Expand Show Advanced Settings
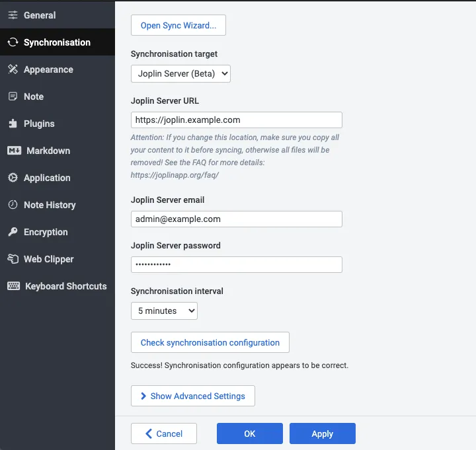 pos(193,396)
